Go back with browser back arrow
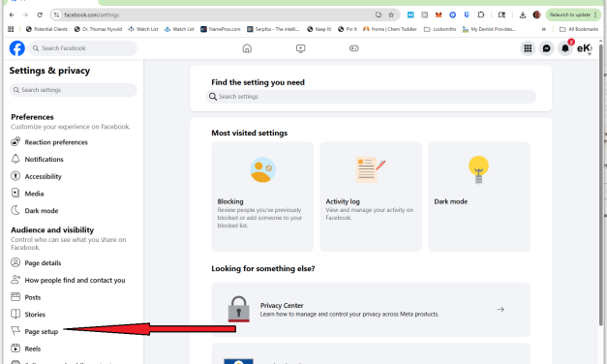Image resolution: width=607 pixels, height=364 pixels. point(12,15)
